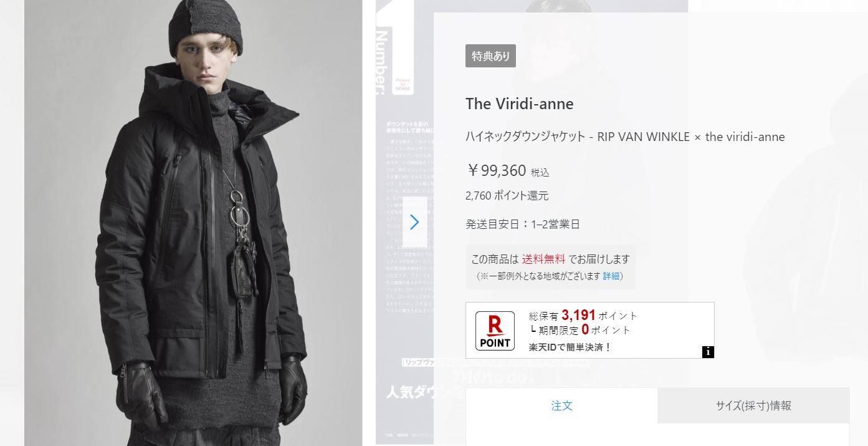The height and width of the screenshot is (446, 868).
Task: Click the model photo in the black down jacket
Action: pos(193,223)
